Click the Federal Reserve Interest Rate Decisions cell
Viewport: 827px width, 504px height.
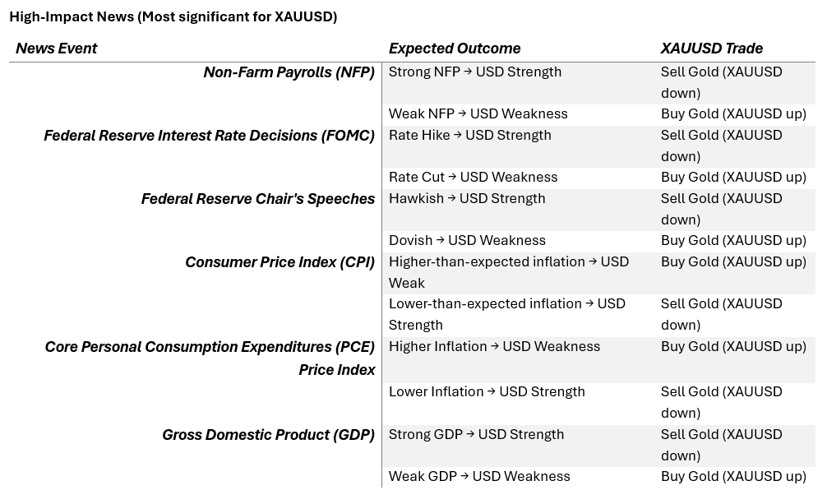click(x=209, y=136)
